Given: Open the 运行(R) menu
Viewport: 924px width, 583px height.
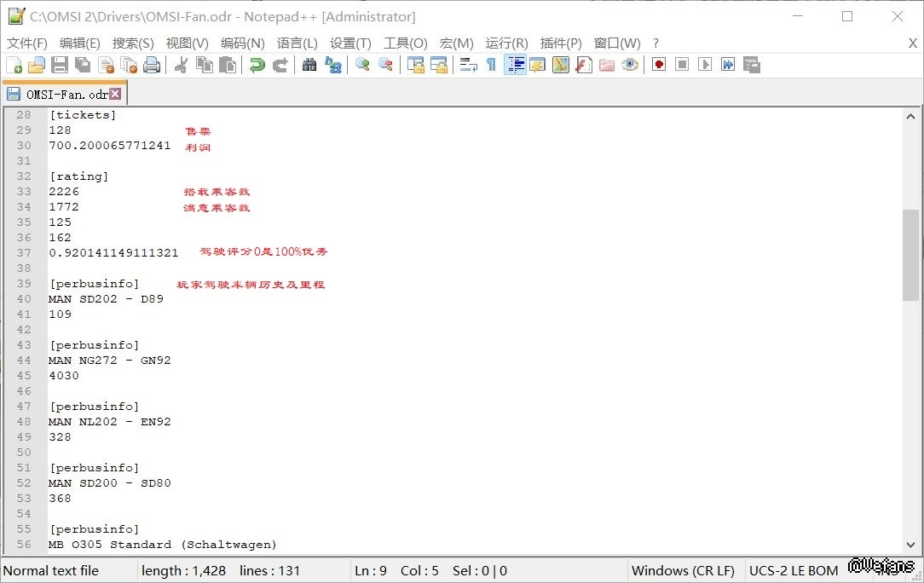Looking at the screenshot, I should point(507,43).
